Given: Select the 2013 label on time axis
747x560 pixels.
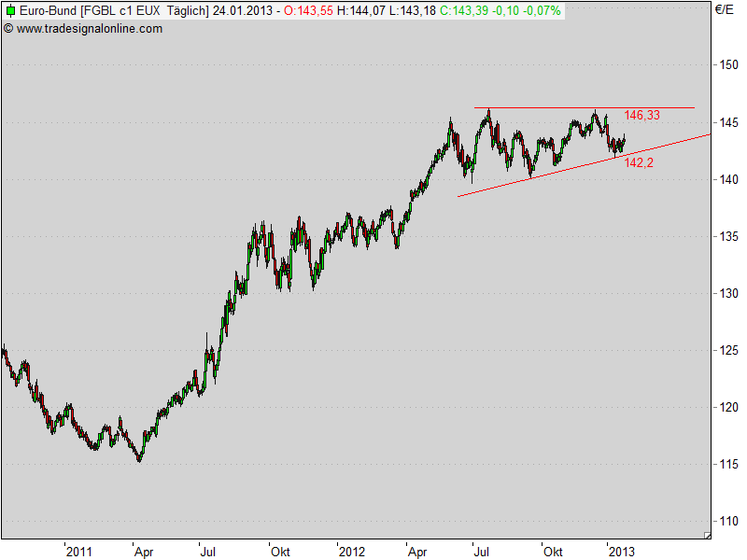Looking at the screenshot, I should click(624, 552).
